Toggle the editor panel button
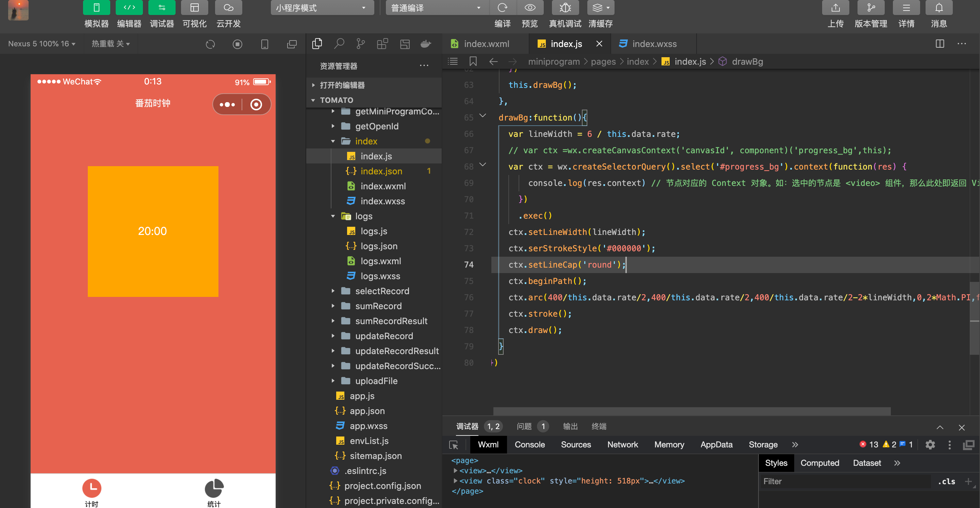Screen dimensions: 980x508 [129, 7]
